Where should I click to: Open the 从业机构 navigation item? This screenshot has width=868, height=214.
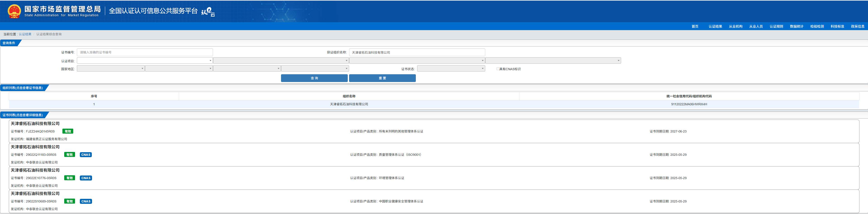(736, 26)
